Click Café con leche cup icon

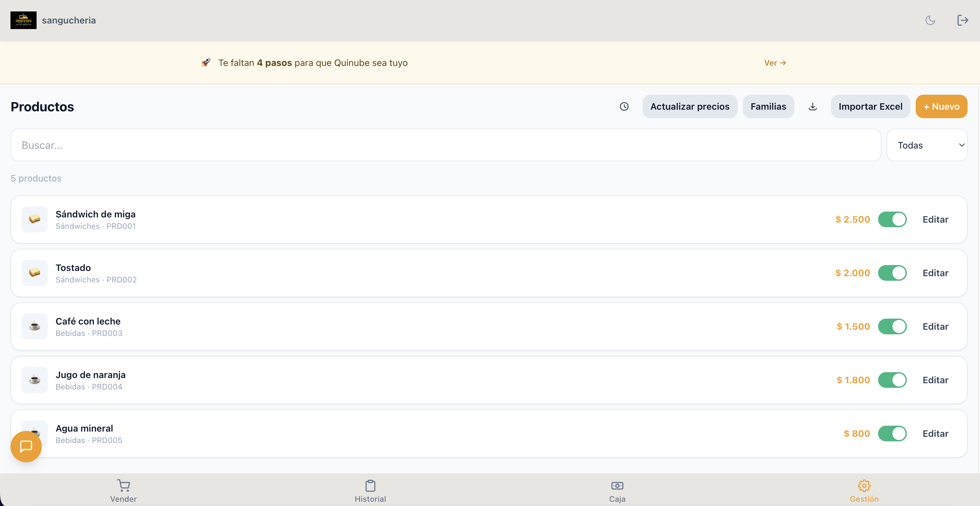(35, 326)
